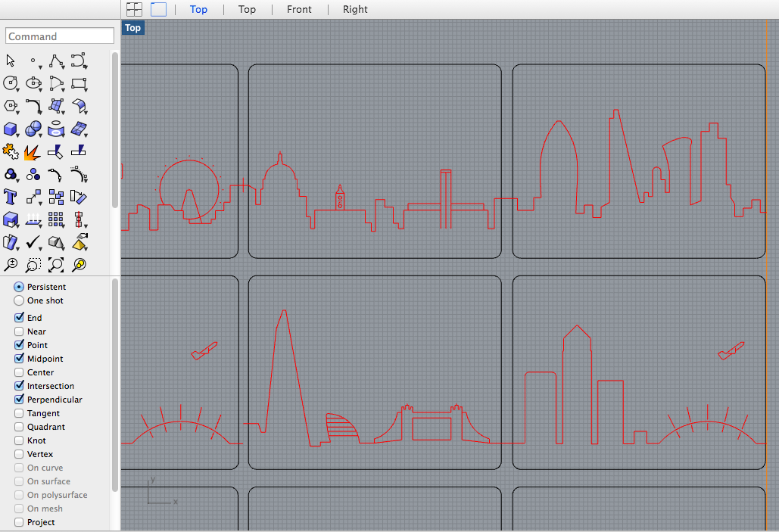The image size is (779, 532).
Task: Select the Circle tool
Action: (11, 83)
